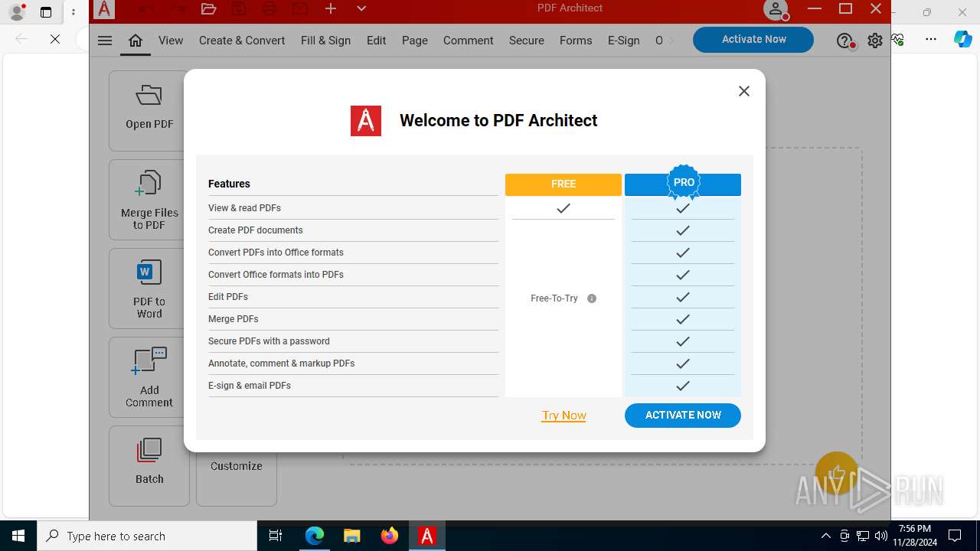Viewport: 980px width, 551px height.
Task: Click the PDF Architect logo in the dialog
Action: click(366, 121)
